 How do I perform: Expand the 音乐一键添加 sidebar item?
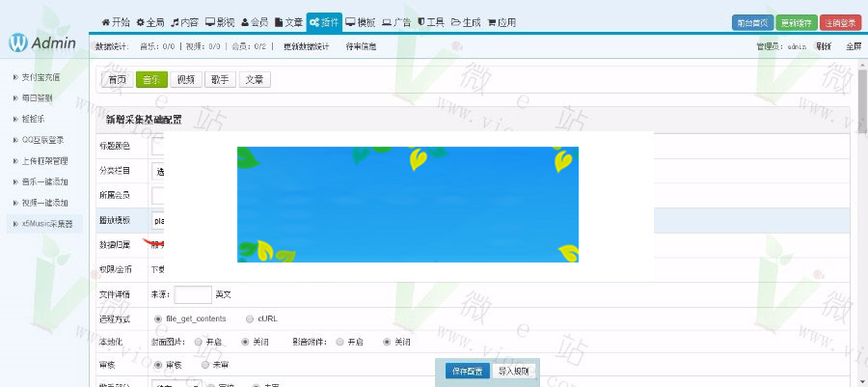[x=44, y=181]
